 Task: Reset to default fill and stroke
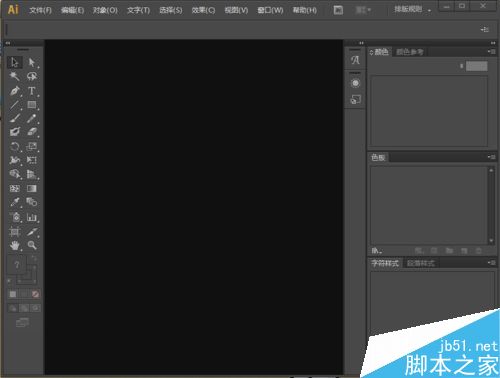click(10, 281)
